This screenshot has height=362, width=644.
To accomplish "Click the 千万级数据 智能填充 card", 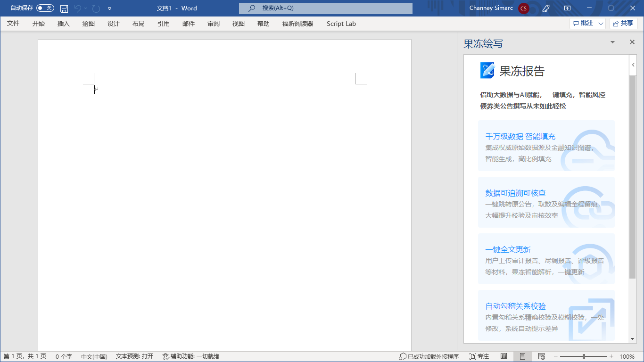I will [546, 146].
